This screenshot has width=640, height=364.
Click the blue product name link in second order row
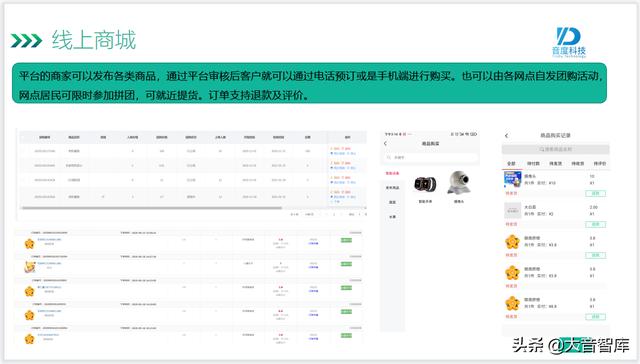[49, 263]
